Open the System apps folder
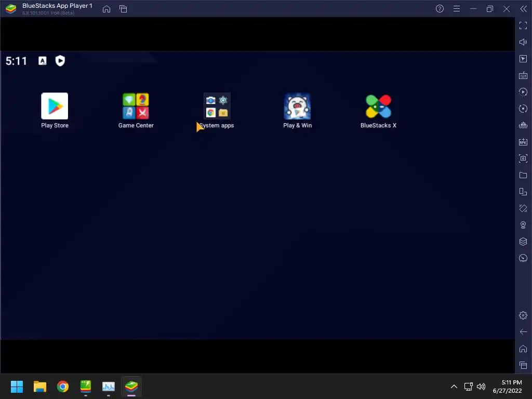The width and height of the screenshot is (532, 399). [x=217, y=106]
